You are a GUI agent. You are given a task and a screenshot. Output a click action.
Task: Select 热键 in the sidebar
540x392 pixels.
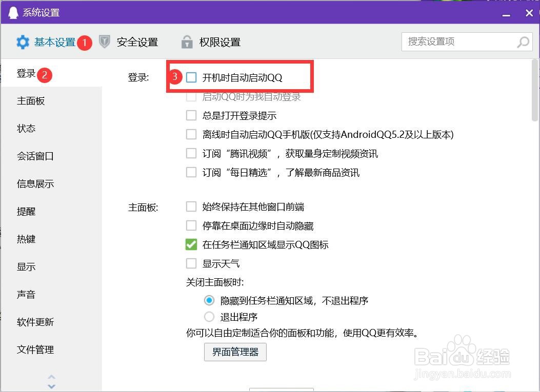tap(26, 239)
